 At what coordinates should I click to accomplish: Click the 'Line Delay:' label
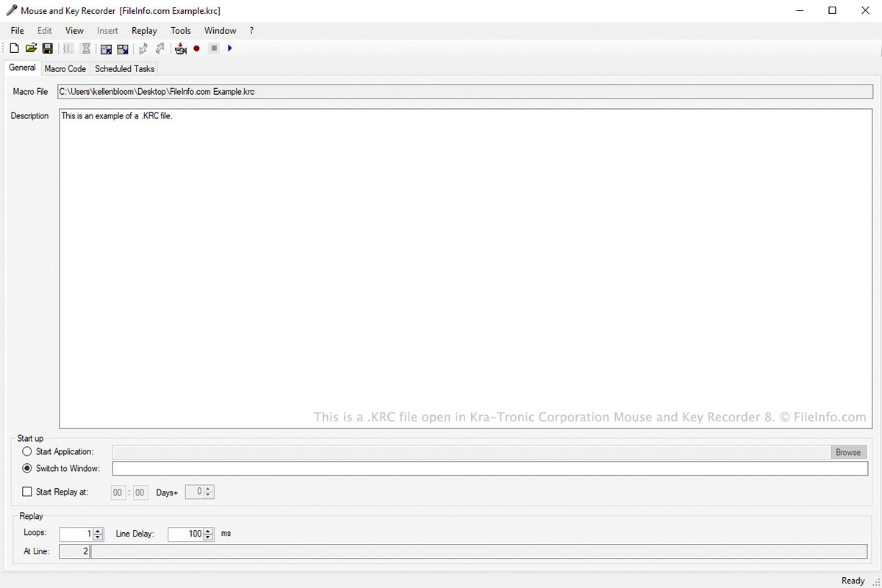[135, 534]
